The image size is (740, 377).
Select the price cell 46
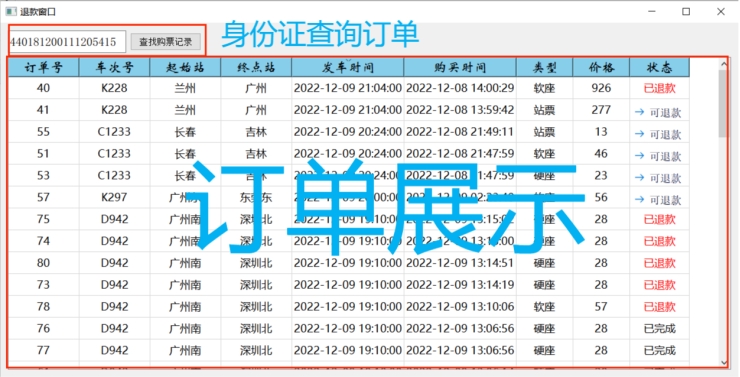pos(601,154)
